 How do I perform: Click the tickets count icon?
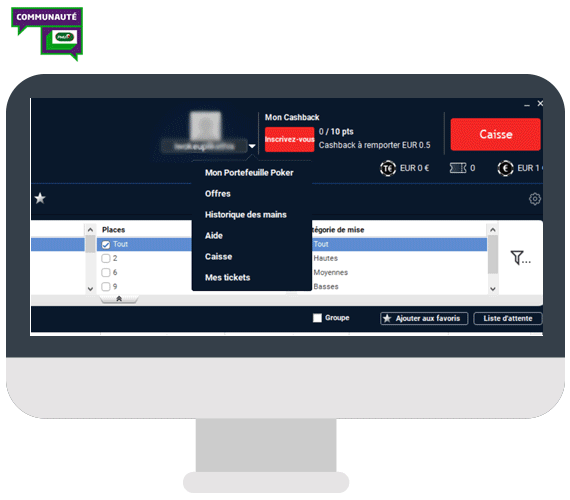[x=457, y=168]
